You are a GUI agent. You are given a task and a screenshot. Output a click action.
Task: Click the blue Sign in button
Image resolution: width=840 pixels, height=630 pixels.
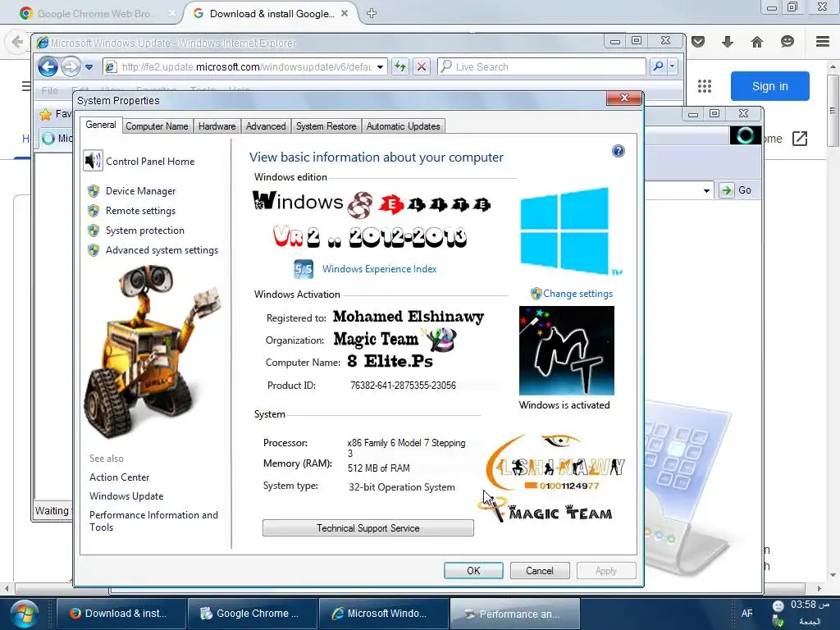coord(769,86)
